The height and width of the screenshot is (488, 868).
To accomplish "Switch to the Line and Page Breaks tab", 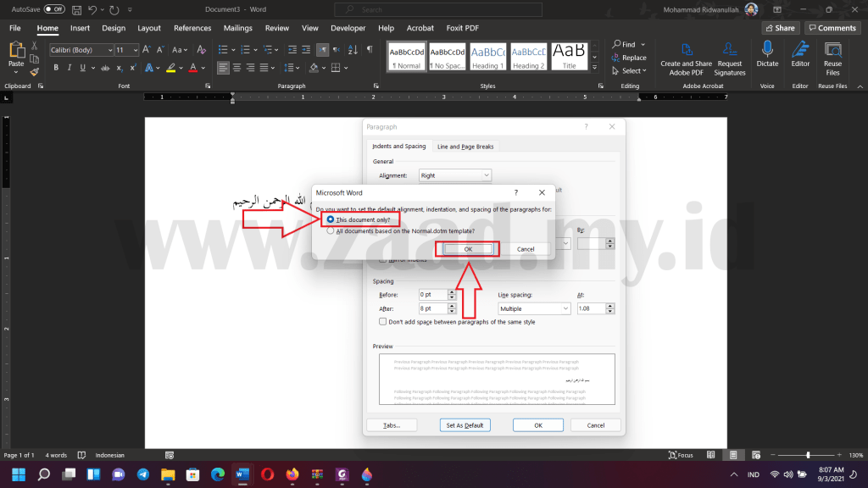I will [x=465, y=147].
